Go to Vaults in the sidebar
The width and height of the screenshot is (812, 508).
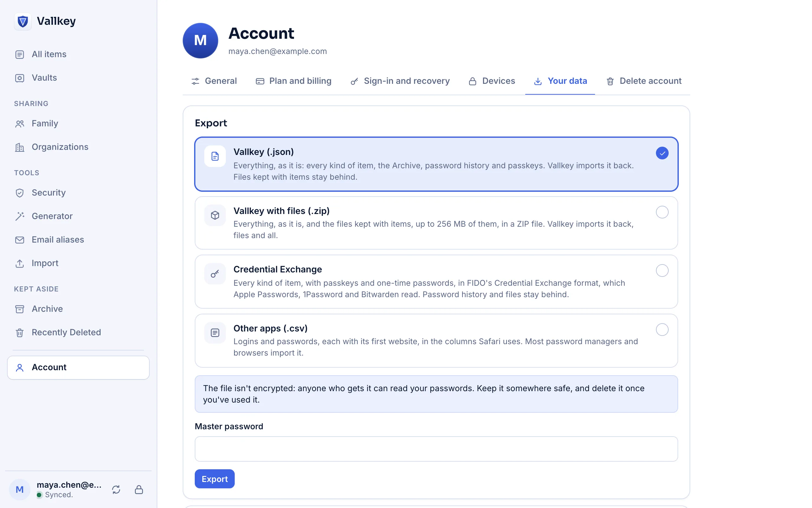(x=78, y=78)
